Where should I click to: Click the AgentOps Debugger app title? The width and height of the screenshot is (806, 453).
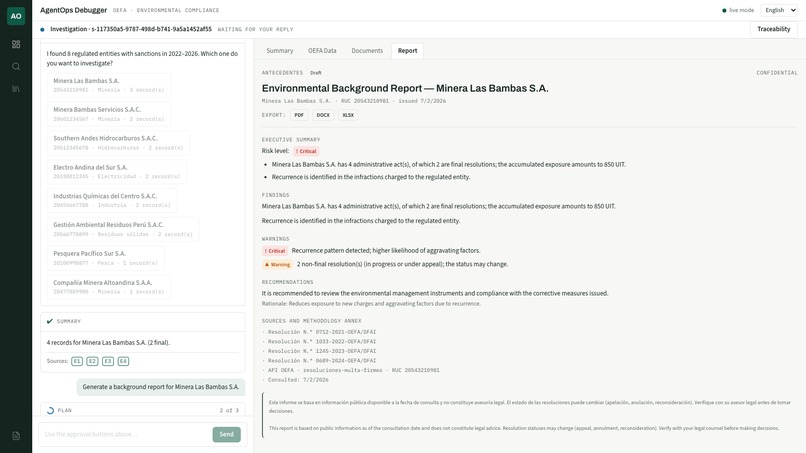[x=74, y=10]
